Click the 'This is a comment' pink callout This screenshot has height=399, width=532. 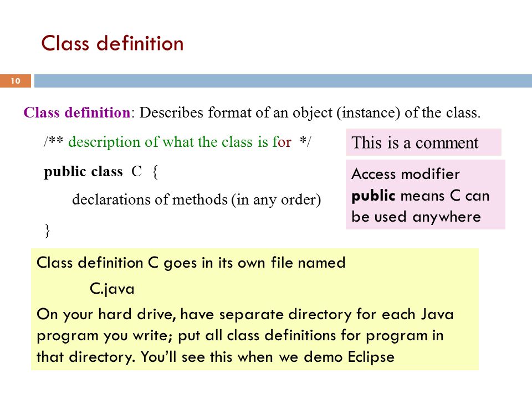click(x=423, y=142)
